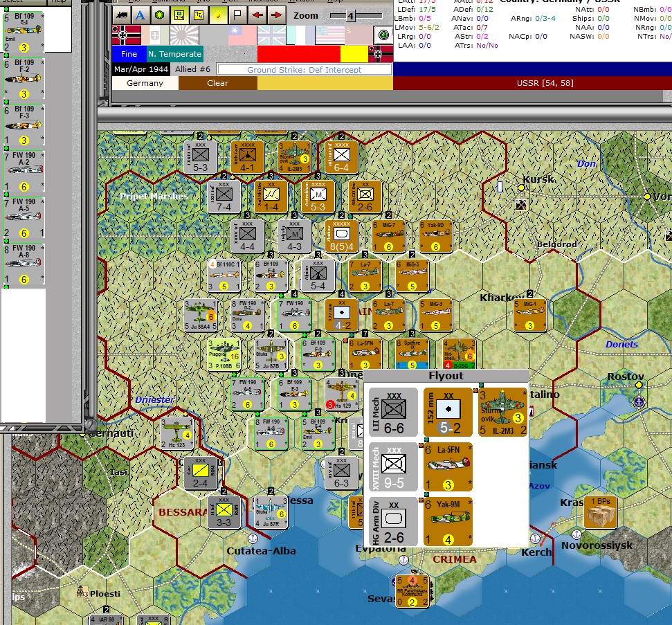Select the FW 190 A-8 unit in the left panel
This screenshot has height=625, width=672.
(x=24, y=264)
